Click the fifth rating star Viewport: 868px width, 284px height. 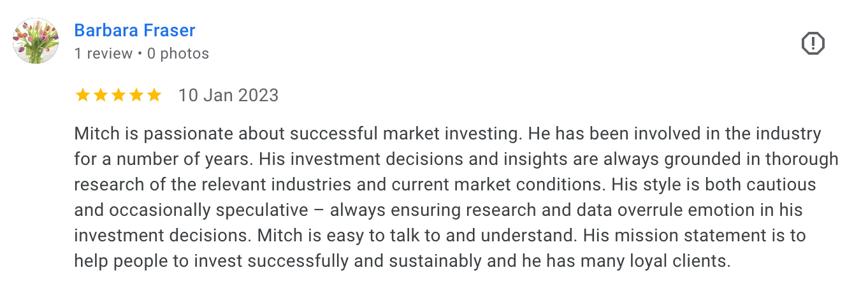pyautogui.click(x=154, y=96)
